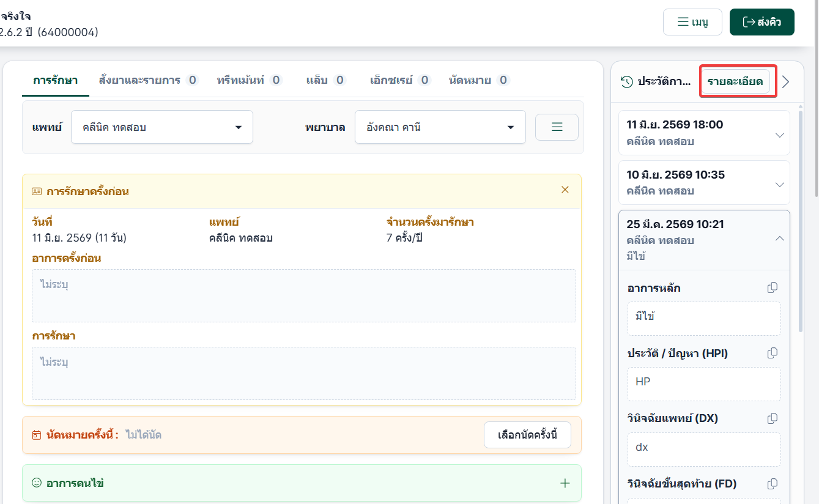
Task: Expand the 10 มิ.ย. 2569 10:35 history entry
Action: 704,182
